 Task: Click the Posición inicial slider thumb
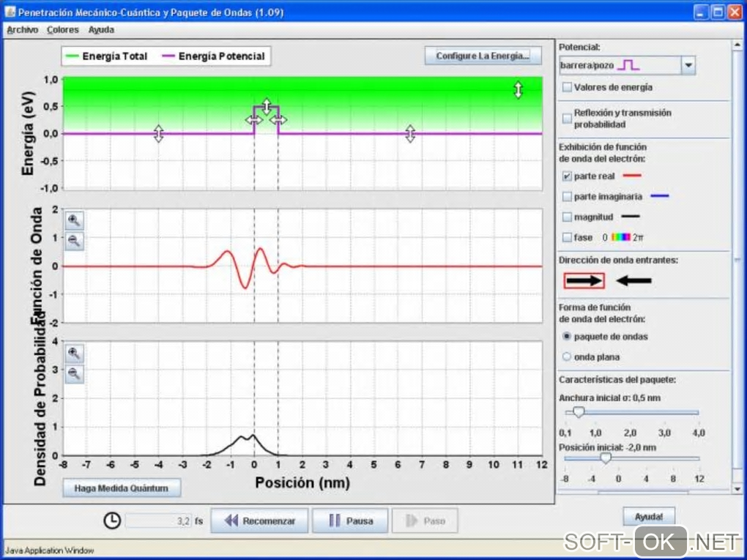(605, 458)
